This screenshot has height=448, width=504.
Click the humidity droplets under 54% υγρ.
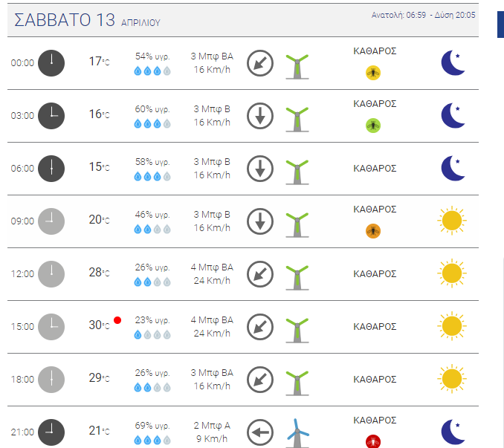tap(152, 71)
